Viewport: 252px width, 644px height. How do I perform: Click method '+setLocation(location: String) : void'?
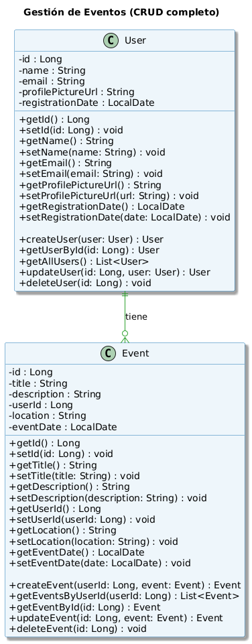point(93,541)
